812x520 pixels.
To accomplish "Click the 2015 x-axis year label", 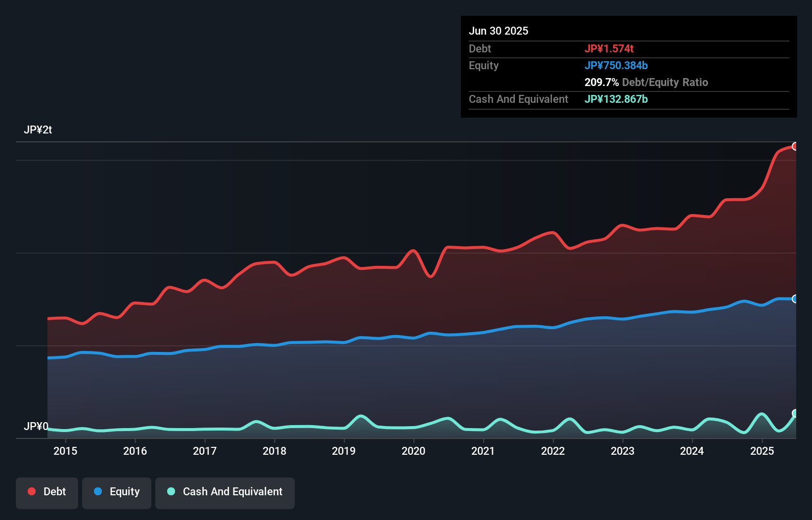I will [65, 451].
